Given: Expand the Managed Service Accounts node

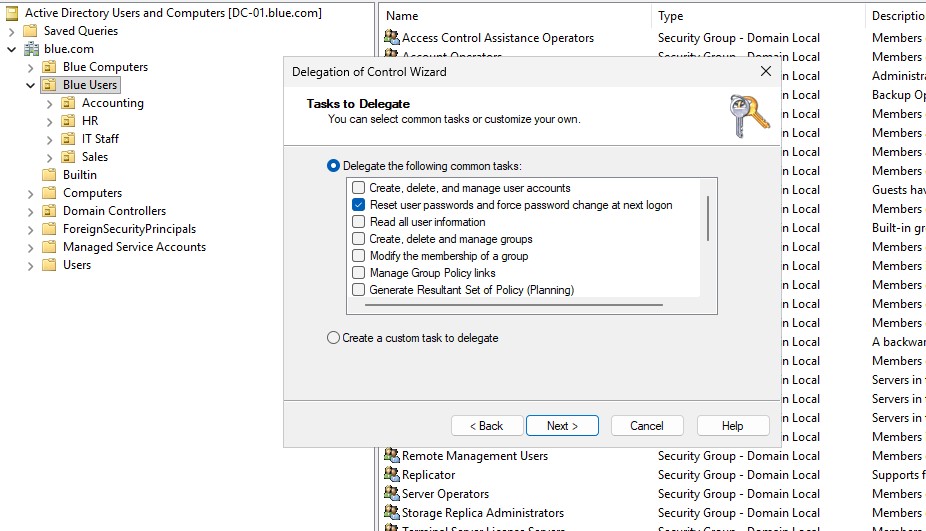Looking at the screenshot, I should pos(31,247).
